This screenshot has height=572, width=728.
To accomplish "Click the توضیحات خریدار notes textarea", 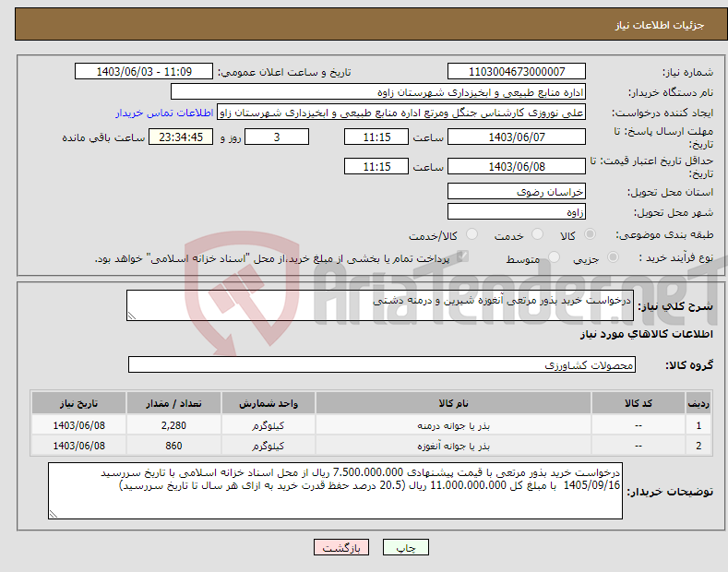I will (335, 491).
